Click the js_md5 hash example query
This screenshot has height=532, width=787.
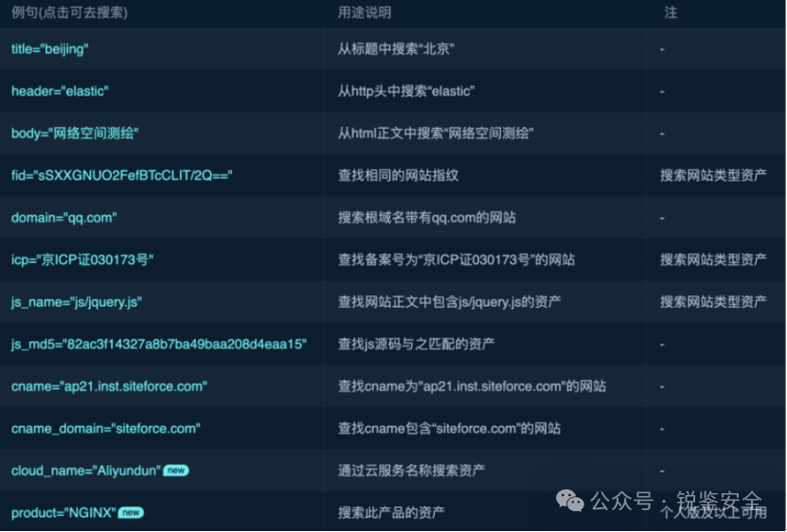tap(159, 345)
